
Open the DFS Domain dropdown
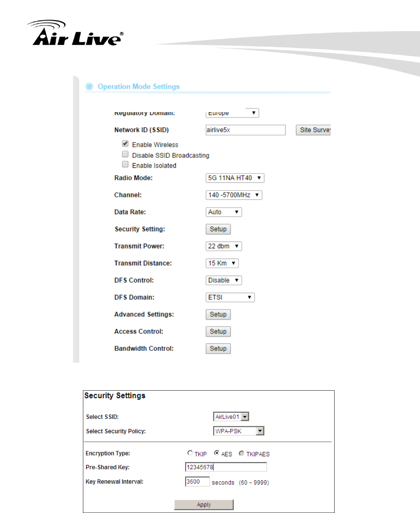(230, 297)
